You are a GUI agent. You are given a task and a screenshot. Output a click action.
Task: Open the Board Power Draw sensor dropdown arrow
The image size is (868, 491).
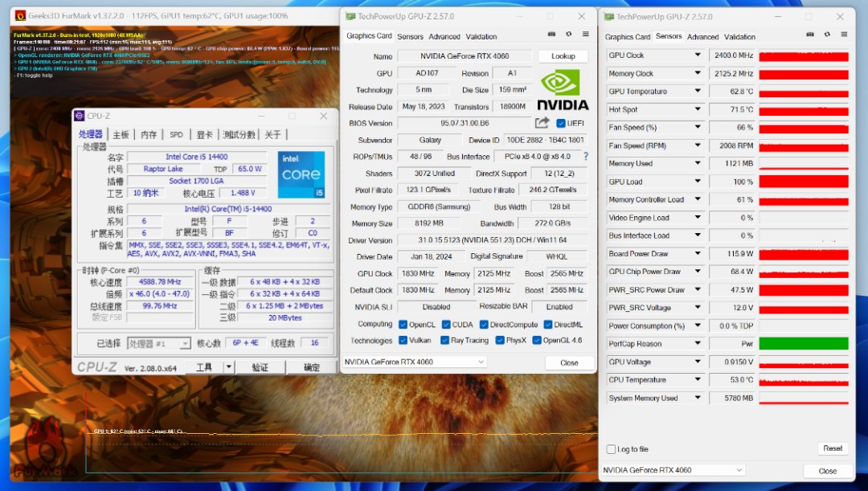pyautogui.click(x=698, y=253)
